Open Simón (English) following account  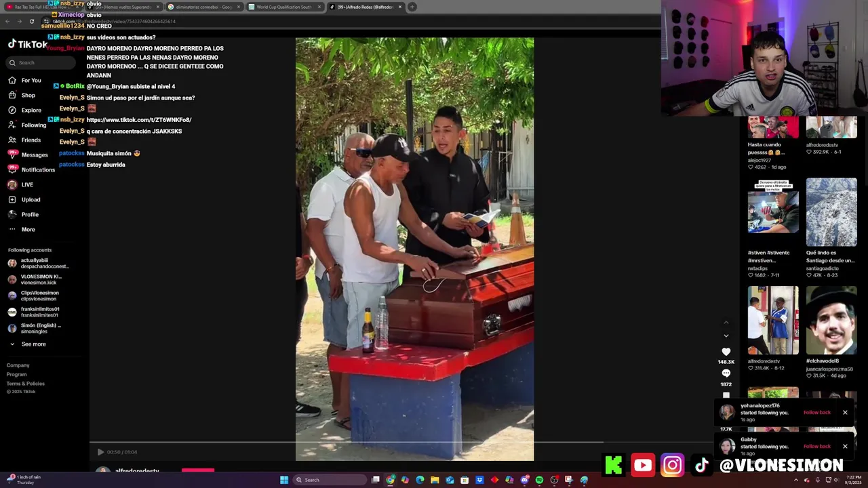coord(35,328)
